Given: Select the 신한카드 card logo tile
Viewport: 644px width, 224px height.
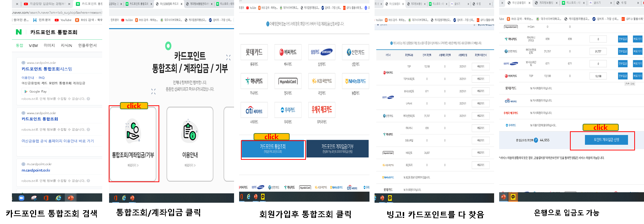Looking at the screenshot, I should tap(356, 52).
